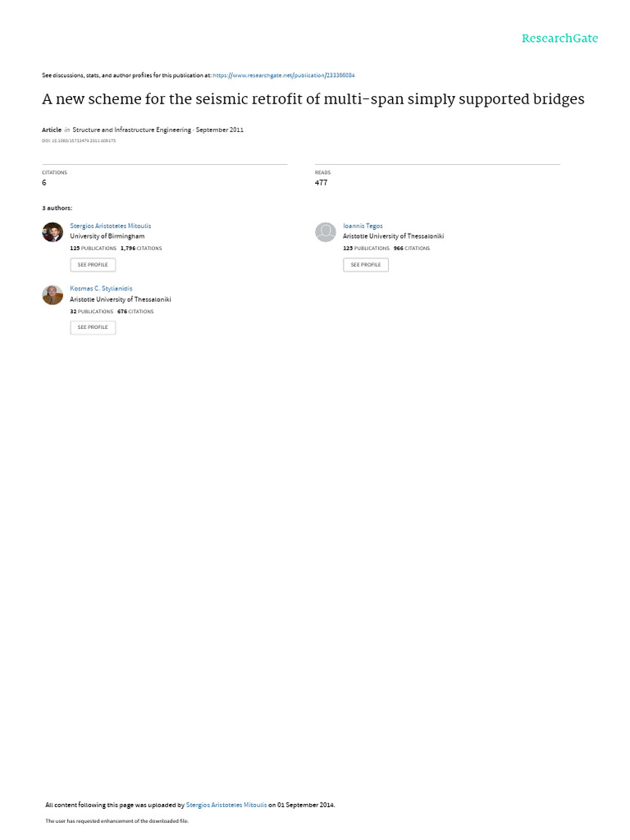Screen dimensions: 630x840
Task: Click the Structure and Infrastructure Engineering journal name
Action: coord(132,130)
